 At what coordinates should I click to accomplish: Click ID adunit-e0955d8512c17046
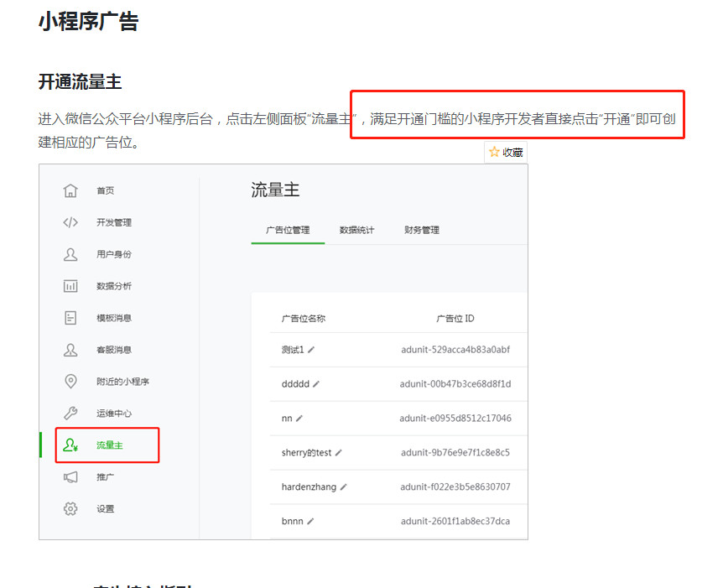point(455,419)
